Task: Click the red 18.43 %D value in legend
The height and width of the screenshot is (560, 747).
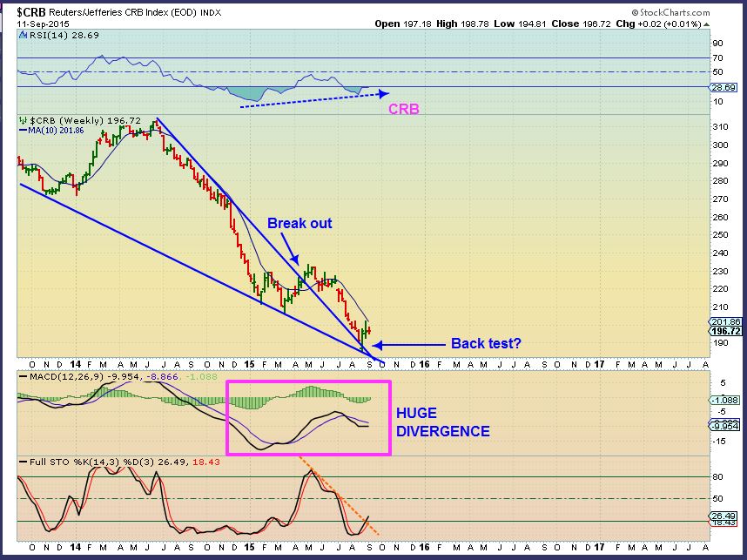Action: pos(206,462)
